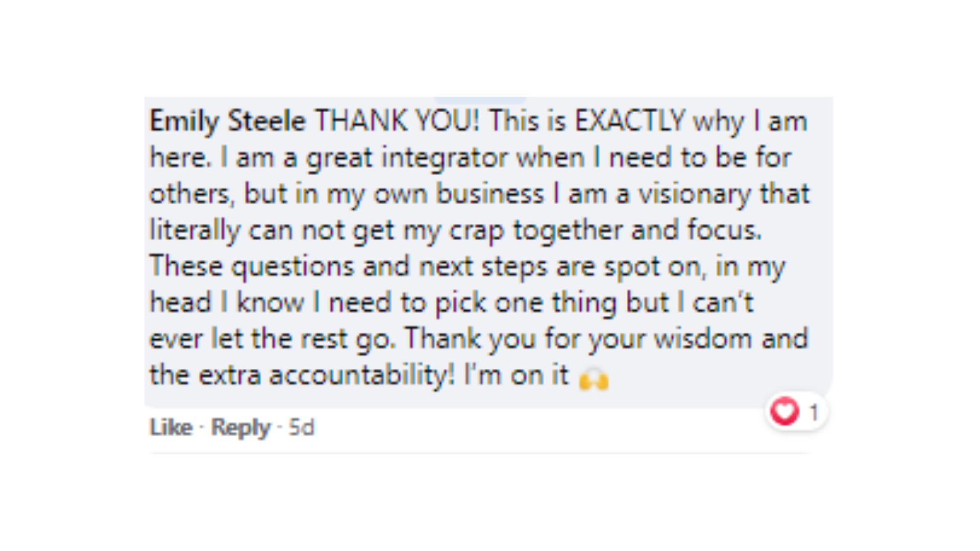The image size is (980, 551).
Task: View the reaction count of 1
Action: pyautogui.click(x=814, y=412)
